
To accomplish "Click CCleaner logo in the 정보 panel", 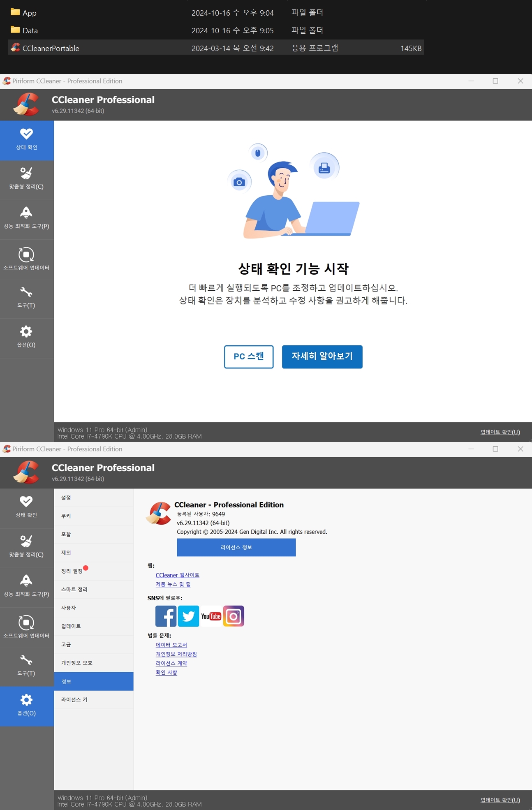I will click(159, 513).
